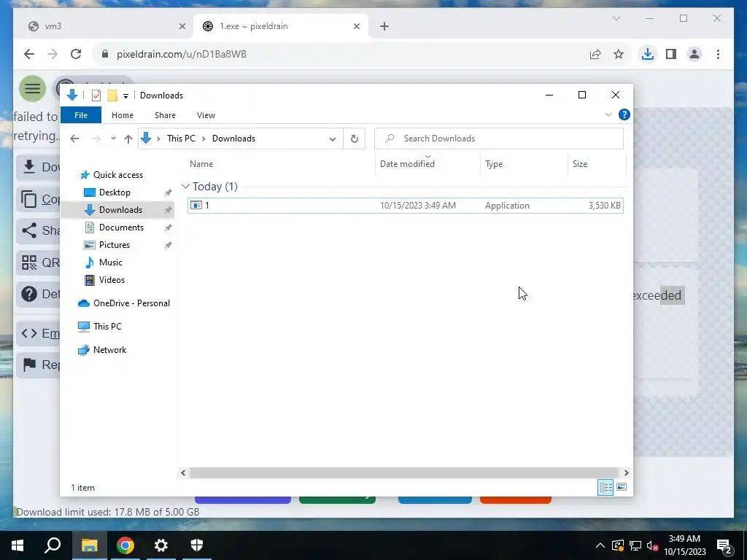Open recent locations dropdown in Explorer
The height and width of the screenshot is (560, 747).
(113, 139)
